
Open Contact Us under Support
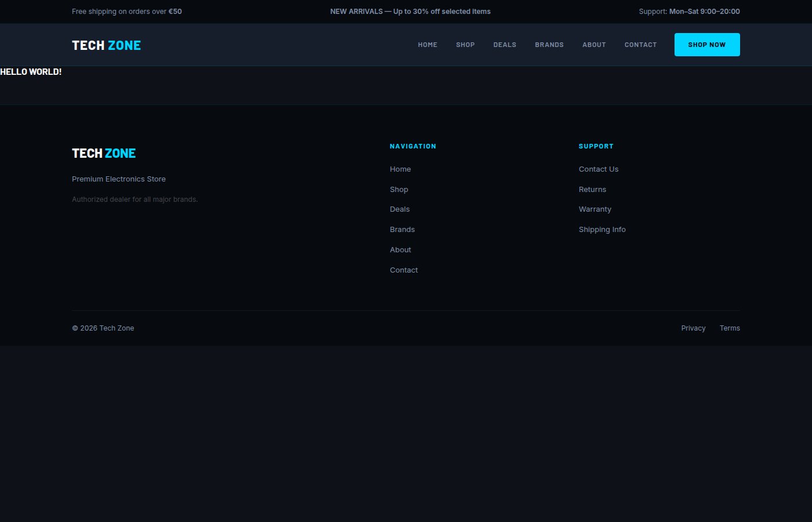[x=599, y=169]
